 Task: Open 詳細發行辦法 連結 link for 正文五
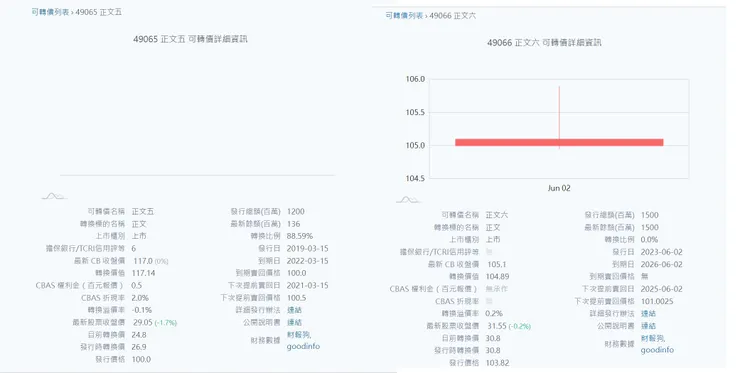(294, 310)
